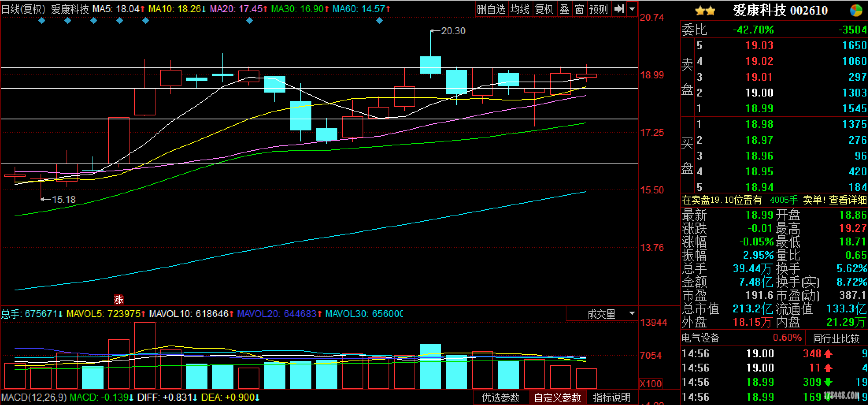The width and height of the screenshot is (868, 405).
Task: Click the MA20: 17.45 indicator label
Action: pyautogui.click(x=239, y=9)
